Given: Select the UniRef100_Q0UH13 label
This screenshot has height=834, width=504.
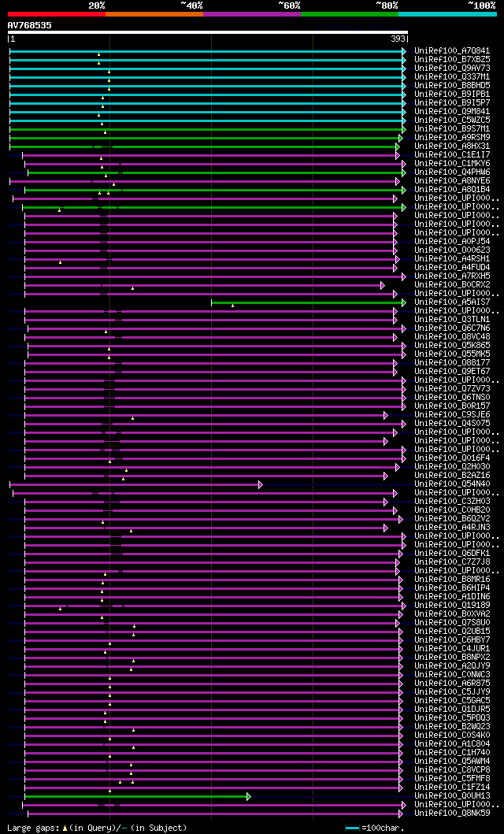Looking at the screenshot, I should pos(453,796).
